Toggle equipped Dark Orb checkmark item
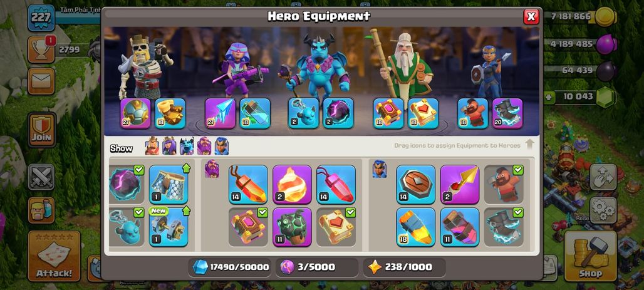This screenshot has width=644, height=290. [126, 184]
